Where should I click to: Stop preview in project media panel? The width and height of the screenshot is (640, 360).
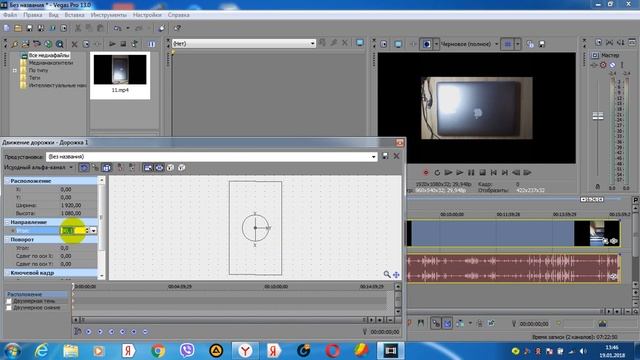[x=123, y=44]
